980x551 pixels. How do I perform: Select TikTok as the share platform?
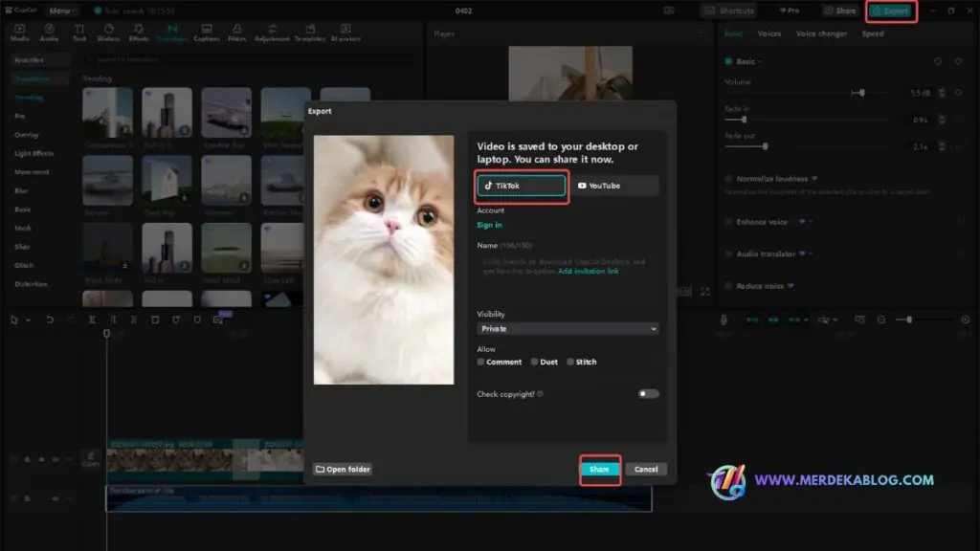522,186
